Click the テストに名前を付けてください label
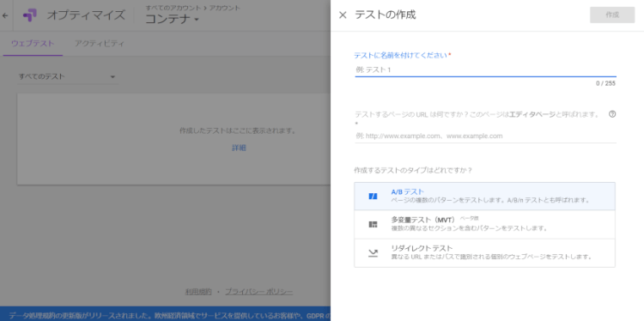 [x=400, y=55]
